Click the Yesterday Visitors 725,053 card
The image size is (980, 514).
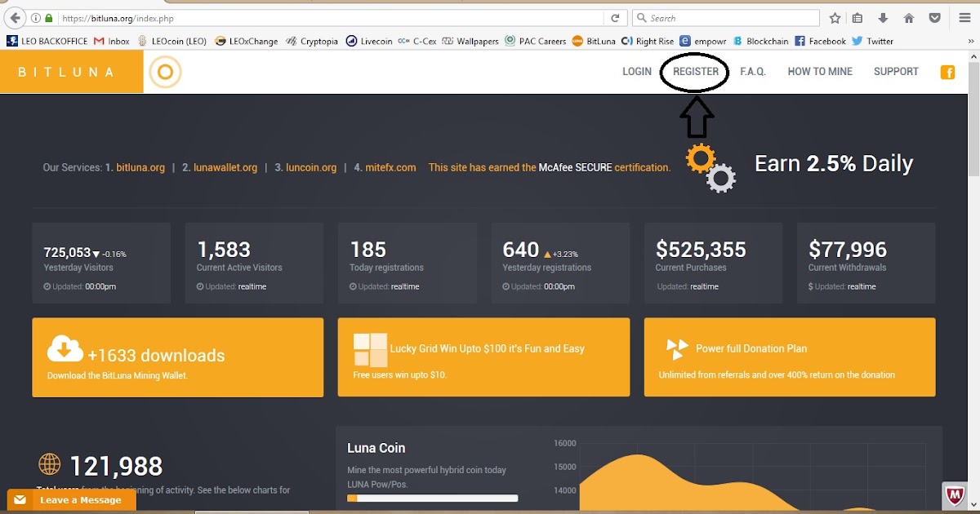tap(101, 263)
